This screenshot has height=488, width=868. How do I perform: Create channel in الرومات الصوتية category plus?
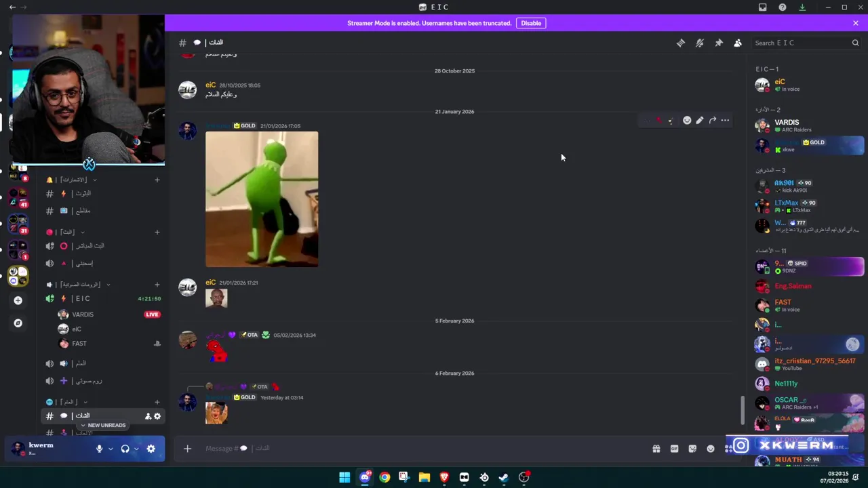(157, 285)
